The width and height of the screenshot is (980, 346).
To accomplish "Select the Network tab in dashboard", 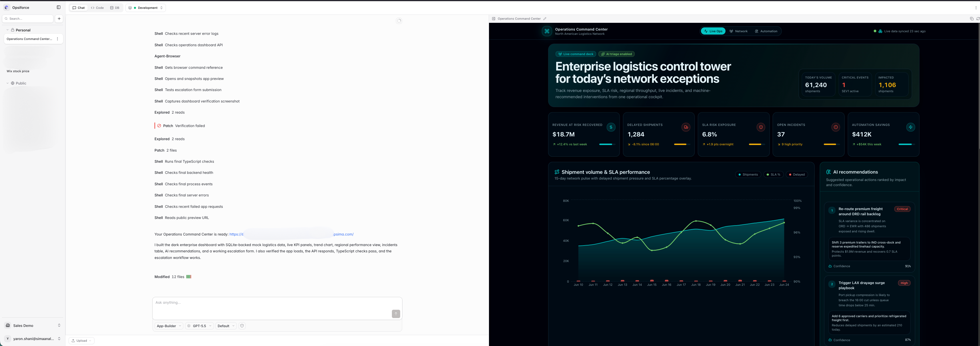I will click(x=738, y=31).
